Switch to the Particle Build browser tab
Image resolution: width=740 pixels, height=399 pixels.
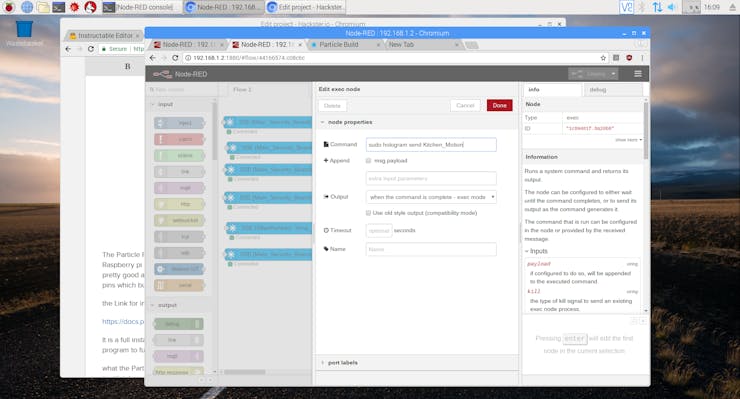click(x=344, y=44)
